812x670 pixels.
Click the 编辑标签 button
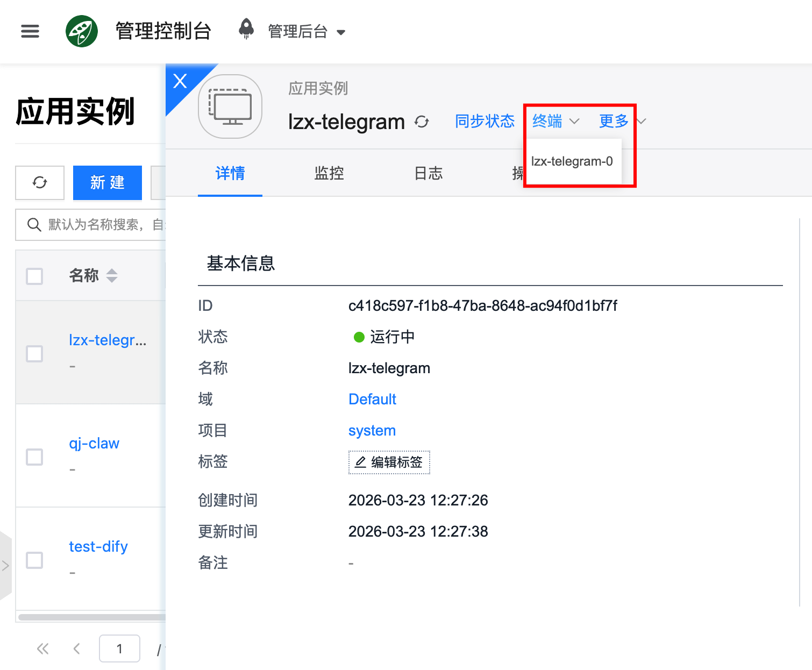click(x=389, y=462)
